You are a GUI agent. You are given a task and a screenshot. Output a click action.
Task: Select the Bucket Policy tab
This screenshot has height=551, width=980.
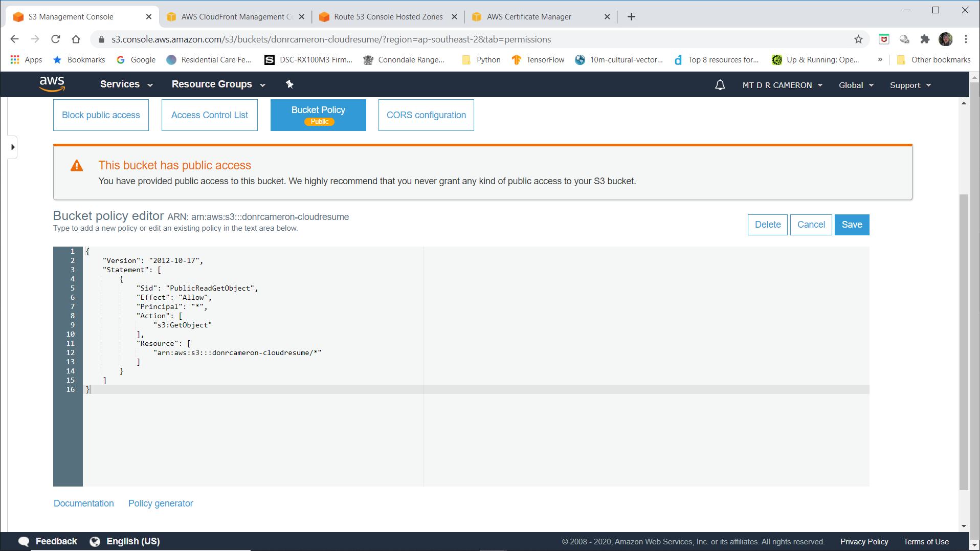point(318,115)
